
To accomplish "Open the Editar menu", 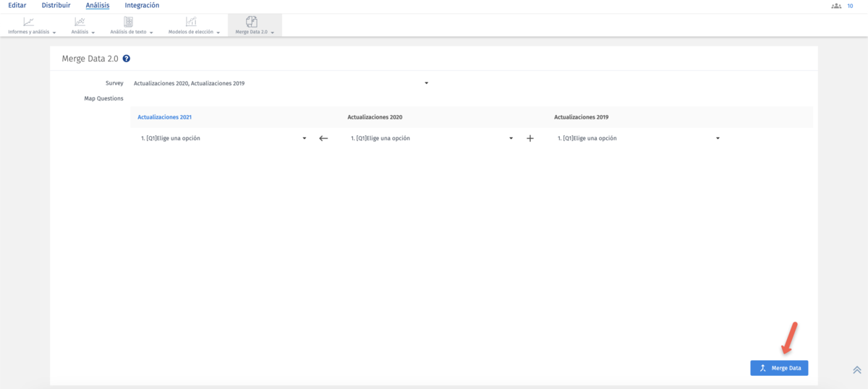I will 17,5.
